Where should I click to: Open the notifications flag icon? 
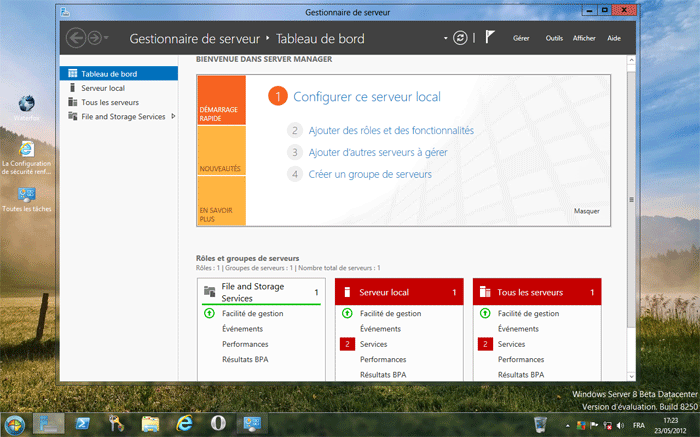coord(490,37)
